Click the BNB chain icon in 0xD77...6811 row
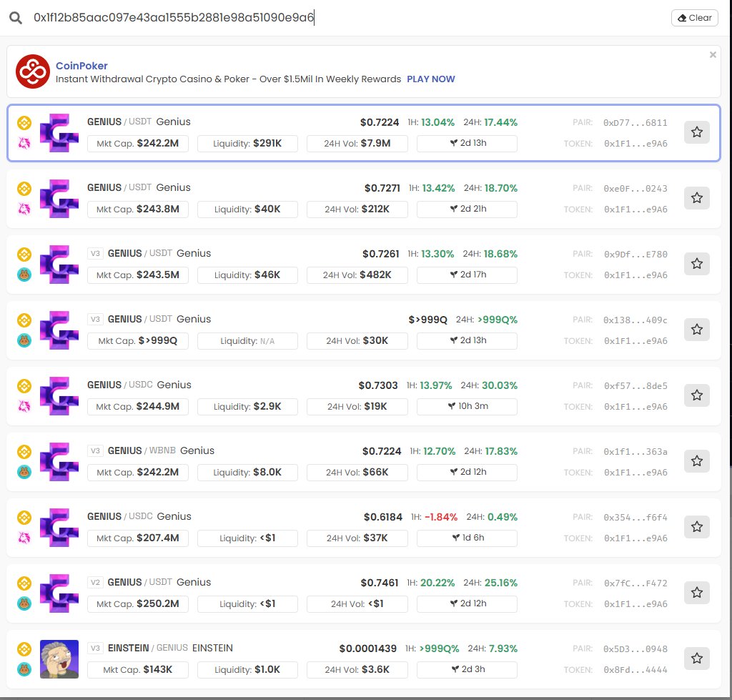Viewport: 732px width, 700px height. tap(24, 123)
